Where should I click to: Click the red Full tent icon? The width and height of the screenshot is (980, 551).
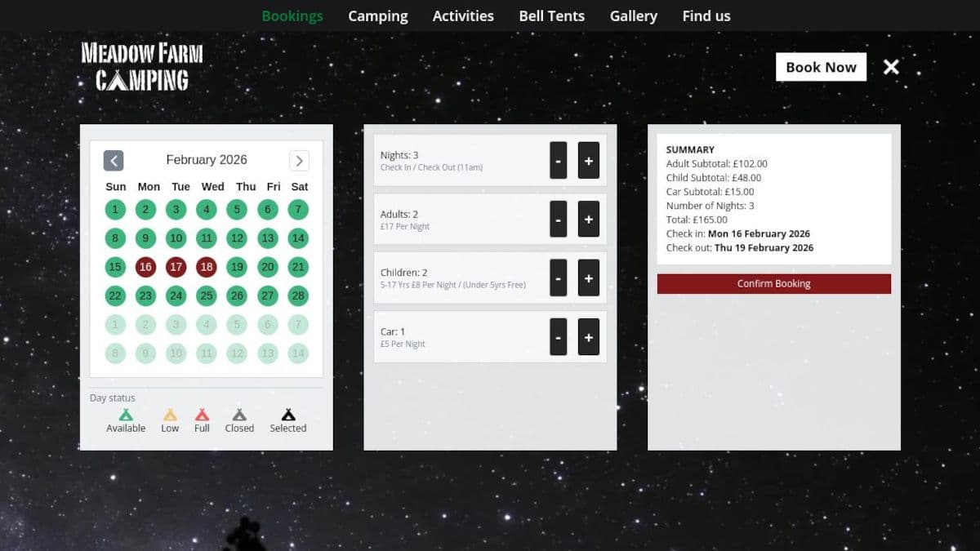(202, 415)
